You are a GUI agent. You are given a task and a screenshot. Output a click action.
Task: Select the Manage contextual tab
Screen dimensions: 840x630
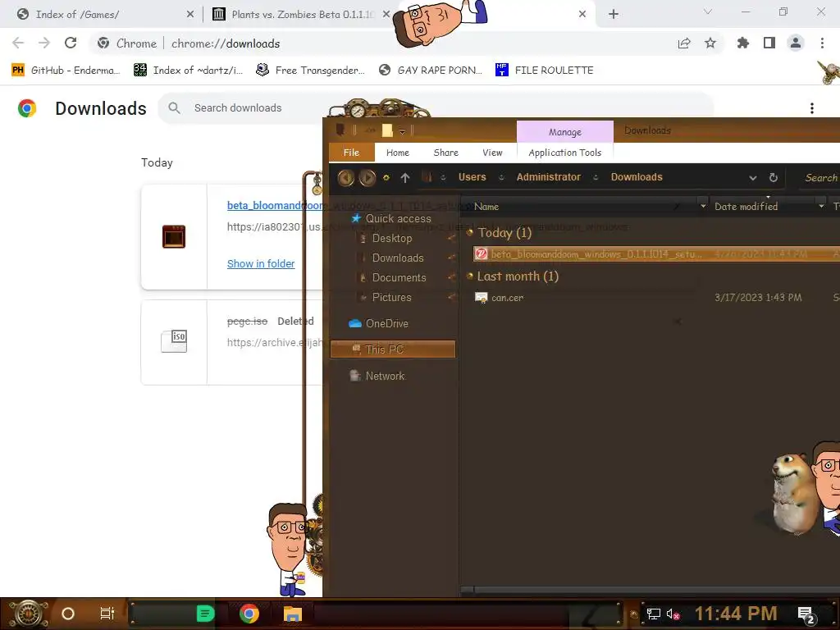564,132
